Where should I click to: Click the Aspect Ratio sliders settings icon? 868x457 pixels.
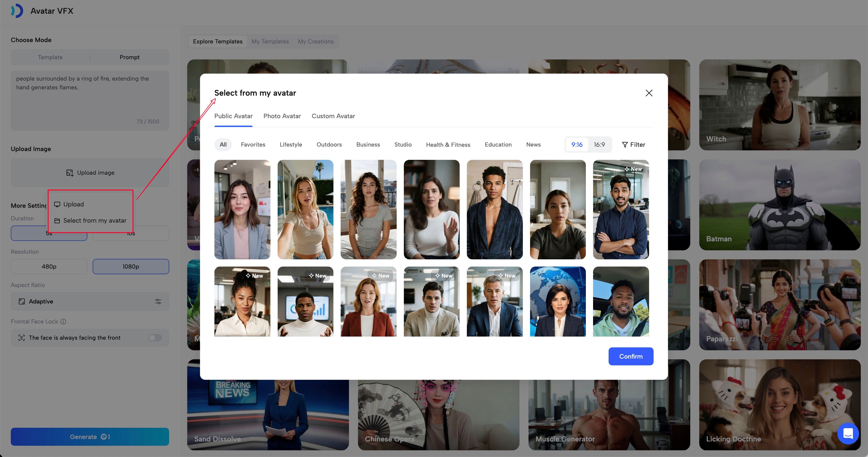click(158, 301)
